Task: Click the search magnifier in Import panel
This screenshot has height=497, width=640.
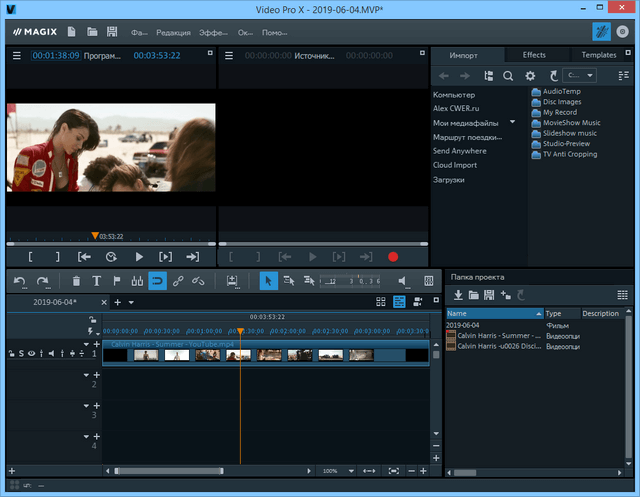Action: click(x=508, y=76)
